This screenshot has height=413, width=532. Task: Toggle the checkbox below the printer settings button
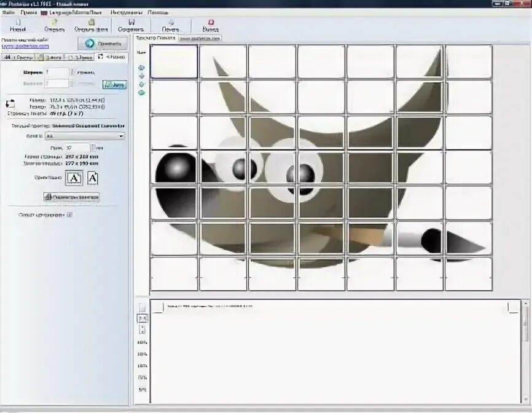pos(69,215)
